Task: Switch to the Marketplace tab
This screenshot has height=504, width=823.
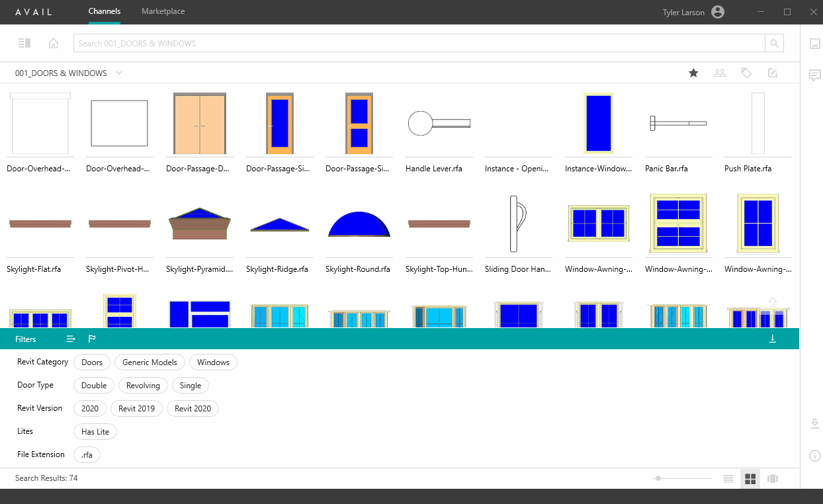Action: coord(163,12)
